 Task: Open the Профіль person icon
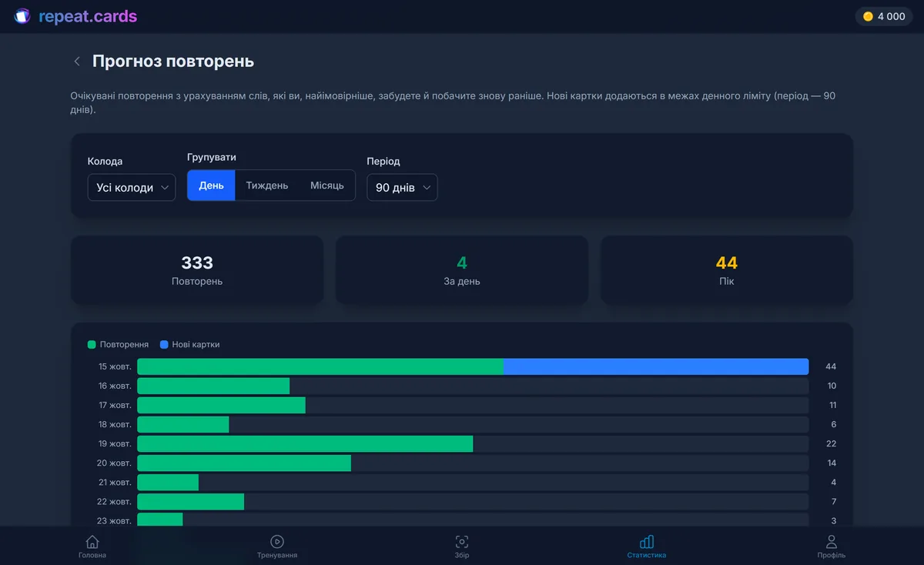pyautogui.click(x=832, y=542)
